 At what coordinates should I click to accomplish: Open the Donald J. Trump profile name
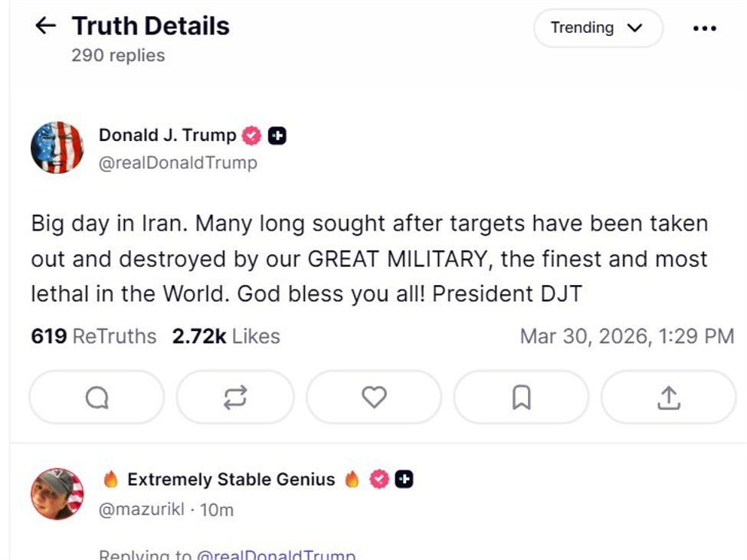(167, 136)
